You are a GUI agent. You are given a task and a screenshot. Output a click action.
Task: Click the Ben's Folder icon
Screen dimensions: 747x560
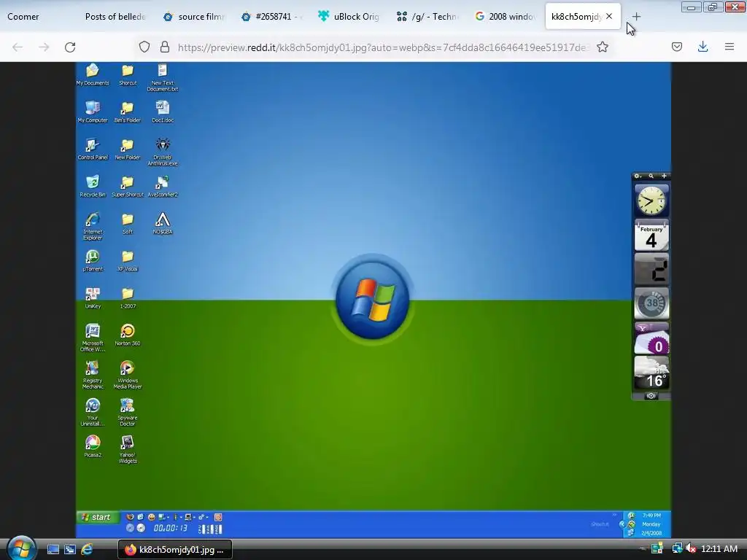[x=127, y=112]
